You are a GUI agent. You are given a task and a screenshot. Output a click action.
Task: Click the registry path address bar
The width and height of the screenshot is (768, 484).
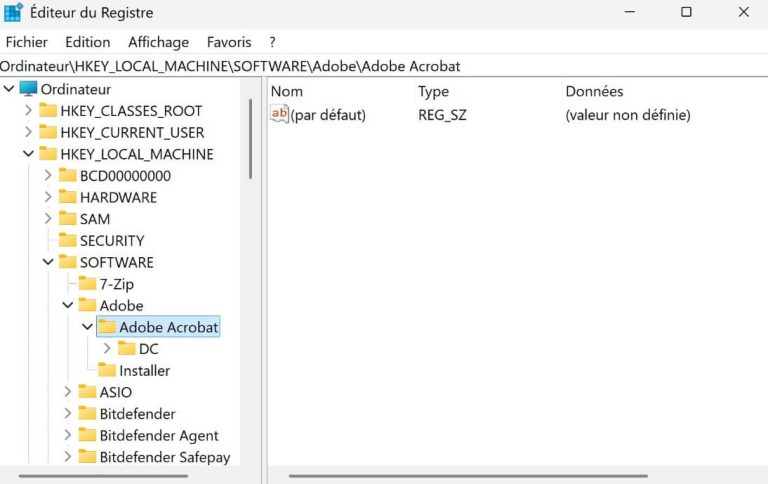coord(384,66)
